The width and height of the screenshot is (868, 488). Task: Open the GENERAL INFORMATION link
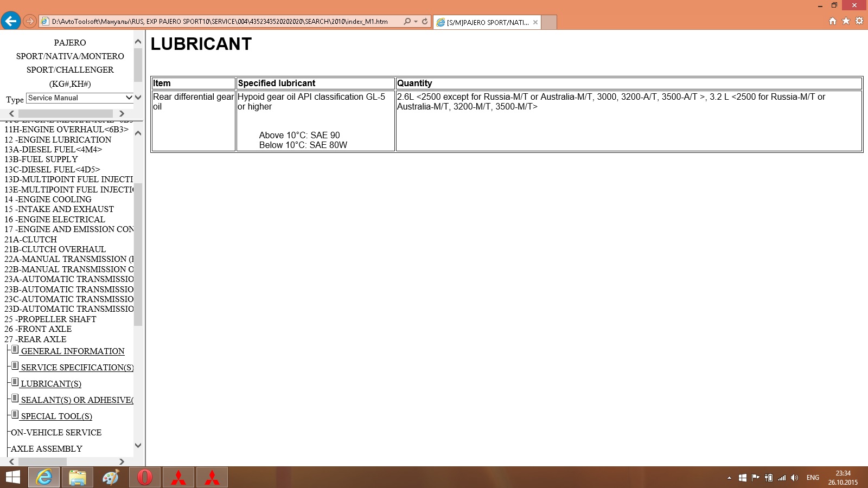point(73,351)
